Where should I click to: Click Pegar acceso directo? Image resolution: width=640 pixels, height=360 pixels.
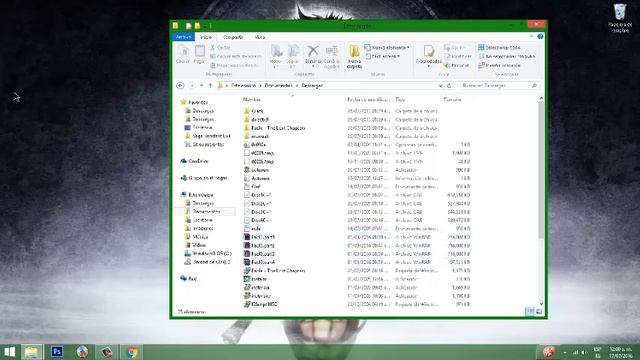[x=235, y=65]
